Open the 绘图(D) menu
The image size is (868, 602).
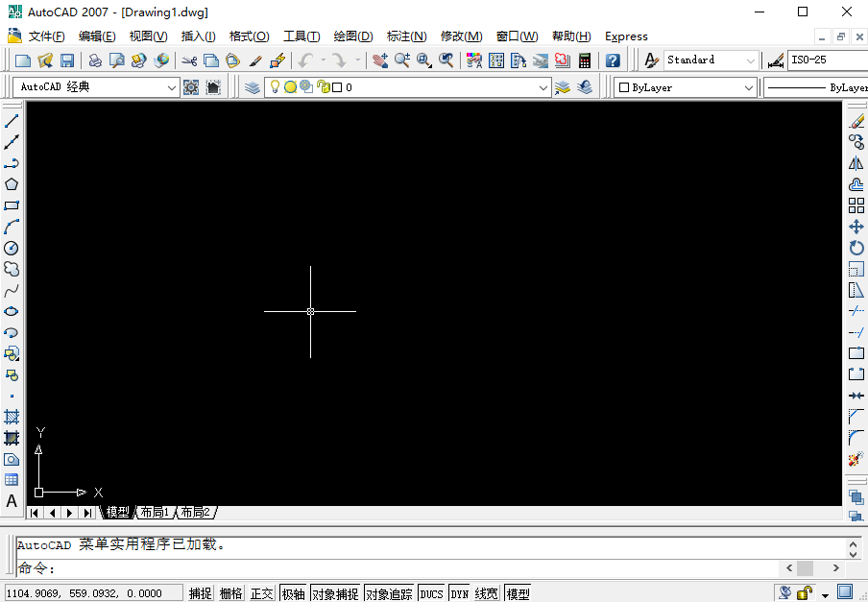click(352, 36)
